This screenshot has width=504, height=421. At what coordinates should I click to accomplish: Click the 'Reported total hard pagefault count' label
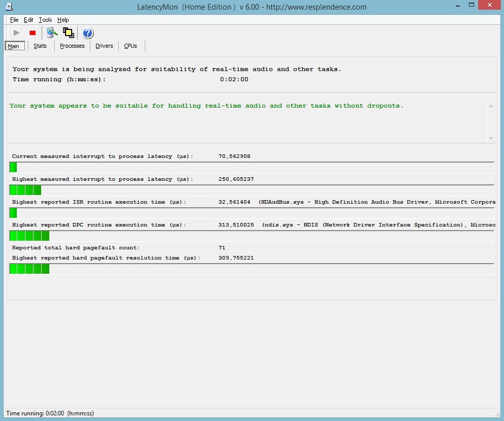click(x=76, y=248)
